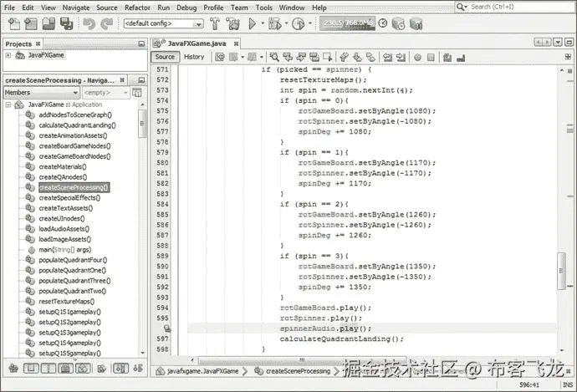Click the Shift Line Right icon

[x=401, y=58]
